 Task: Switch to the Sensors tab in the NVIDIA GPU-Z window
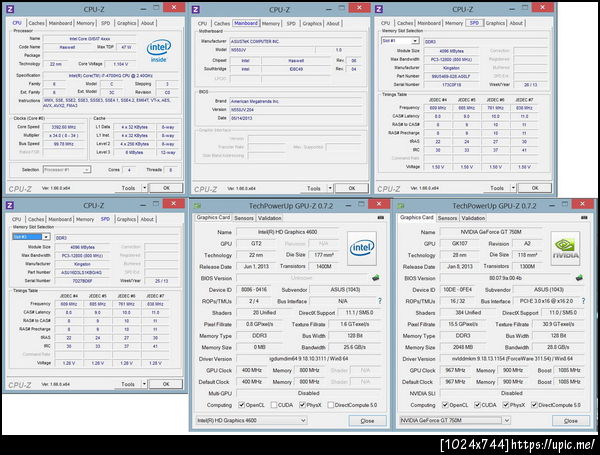click(447, 218)
